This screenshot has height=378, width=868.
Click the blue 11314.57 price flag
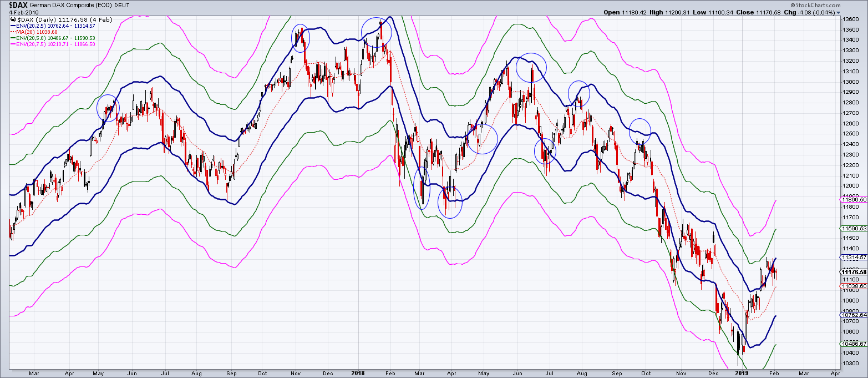[854, 258]
